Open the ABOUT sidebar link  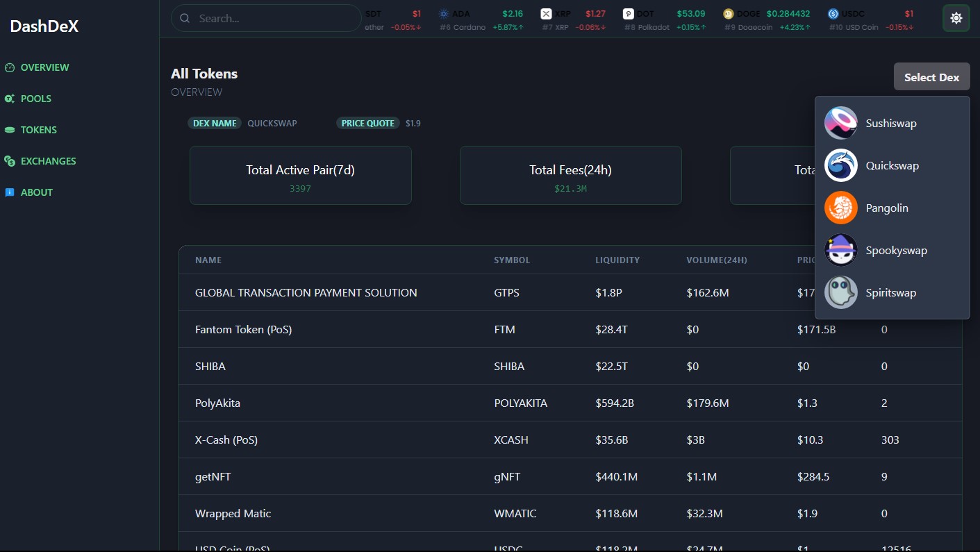point(37,192)
